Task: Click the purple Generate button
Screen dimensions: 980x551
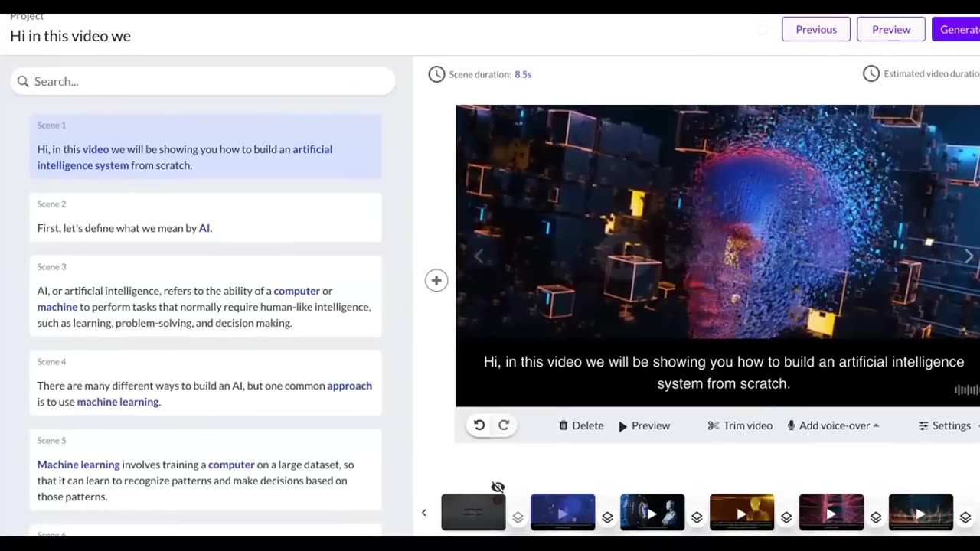Action: coord(956,29)
